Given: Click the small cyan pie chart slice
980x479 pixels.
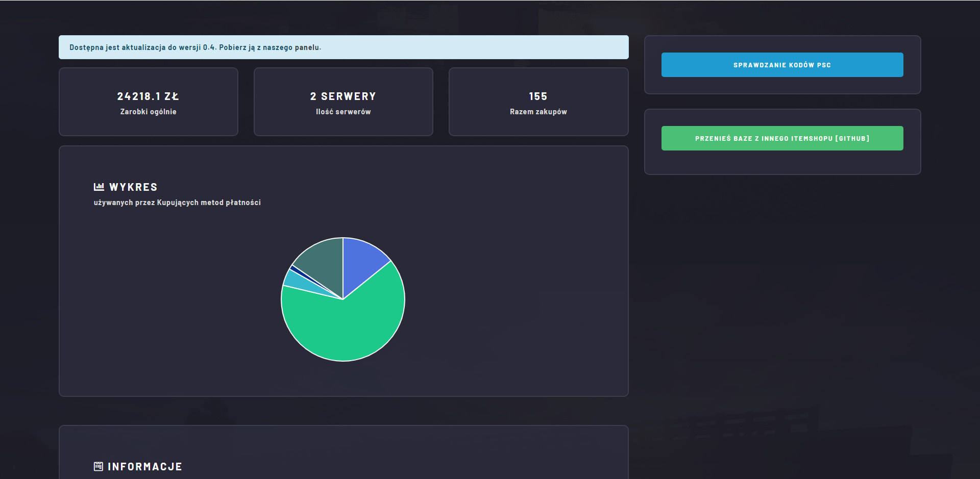Looking at the screenshot, I should (293, 280).
